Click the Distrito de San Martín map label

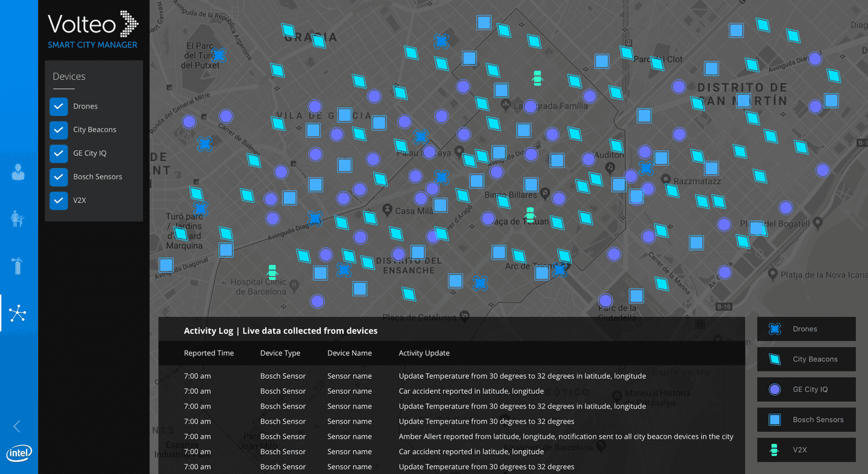point(742,95)
